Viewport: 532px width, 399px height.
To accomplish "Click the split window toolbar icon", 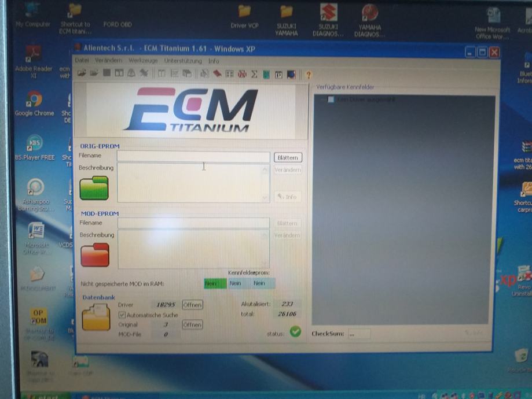I will tap(119, 73).
